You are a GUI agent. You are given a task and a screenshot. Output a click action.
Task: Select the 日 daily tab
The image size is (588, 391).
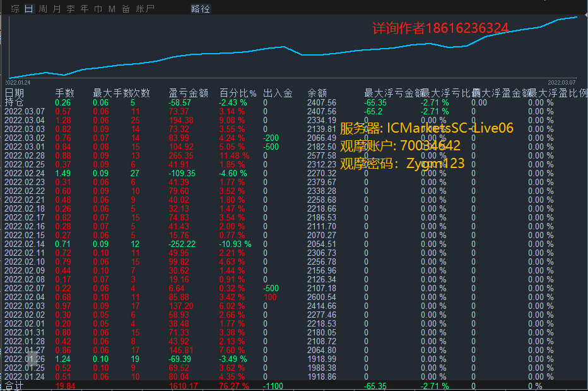pos(28,9)
